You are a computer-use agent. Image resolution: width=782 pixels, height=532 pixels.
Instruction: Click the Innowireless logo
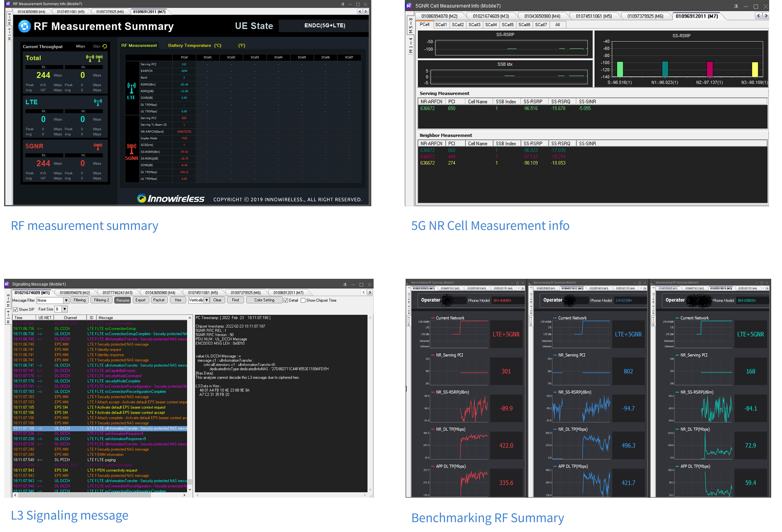[171, 199]
